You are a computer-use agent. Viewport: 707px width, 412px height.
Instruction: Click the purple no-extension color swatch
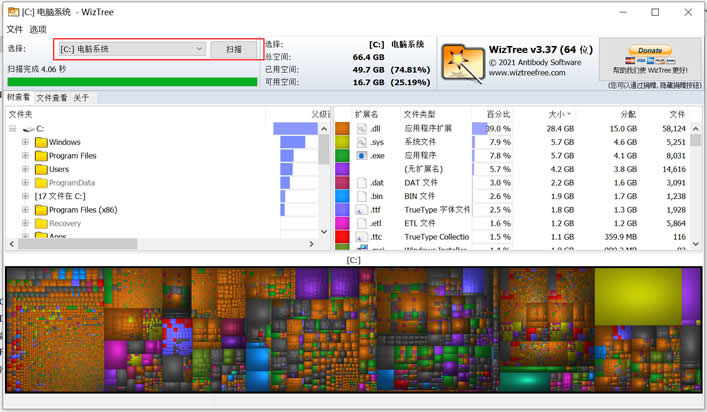point(342,169)
